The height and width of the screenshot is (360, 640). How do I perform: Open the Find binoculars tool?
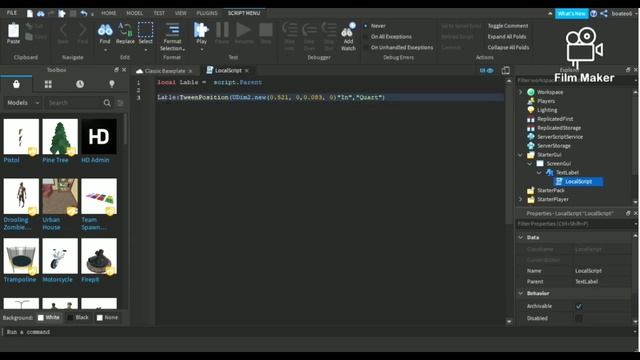pos(105,30)
